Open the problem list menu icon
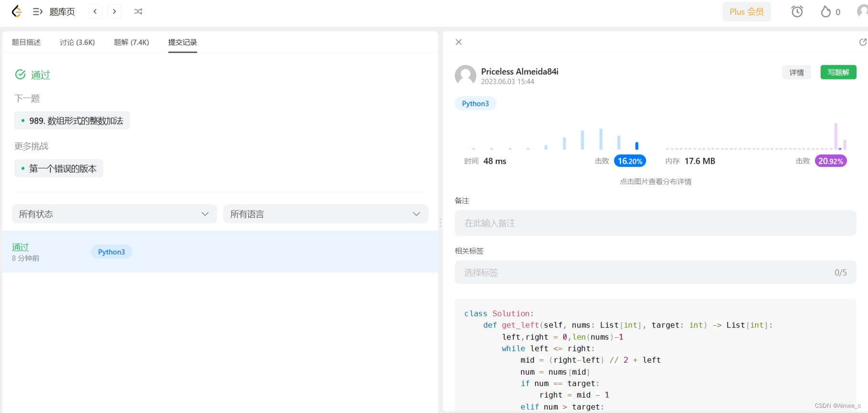This screenshot has width=868, height=413. (38, 11)
